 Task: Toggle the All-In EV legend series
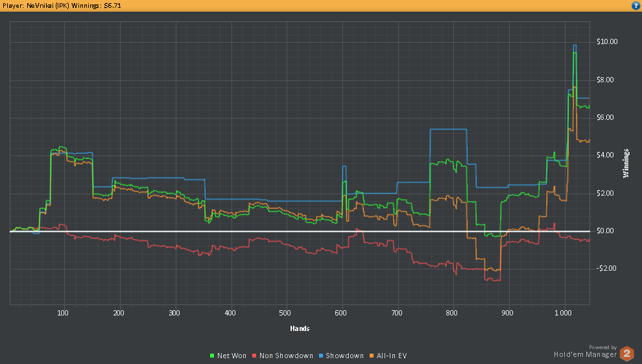click(x=388, y=356)
